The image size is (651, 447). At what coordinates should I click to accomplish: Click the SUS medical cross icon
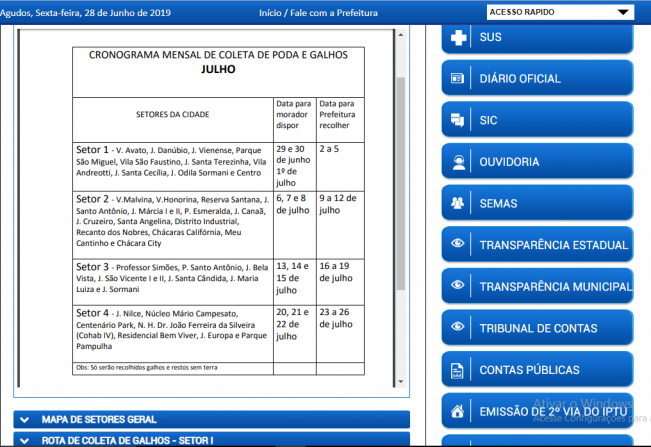(x=458, y=37)
